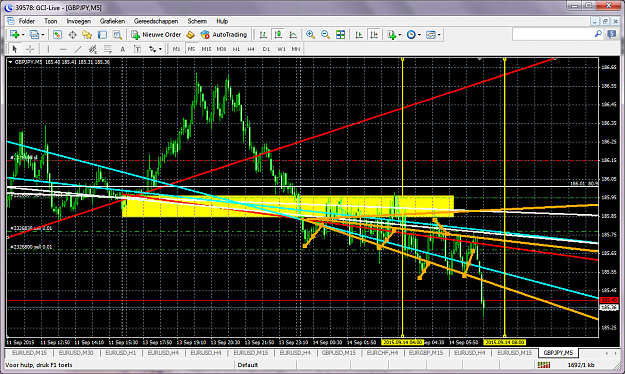Select the vertical line drawing tool
The height and width of the screenshot is (374, 625).
tap(48, 49)
